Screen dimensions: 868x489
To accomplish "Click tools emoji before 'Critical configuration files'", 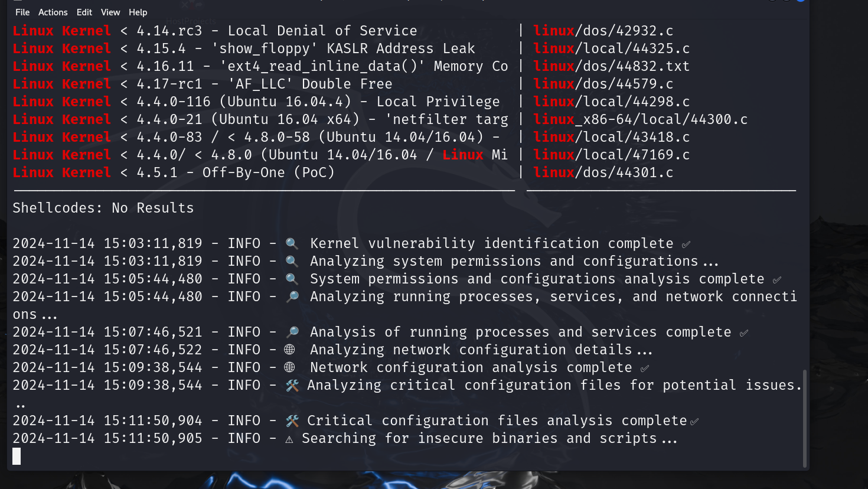I will point(292,421).
